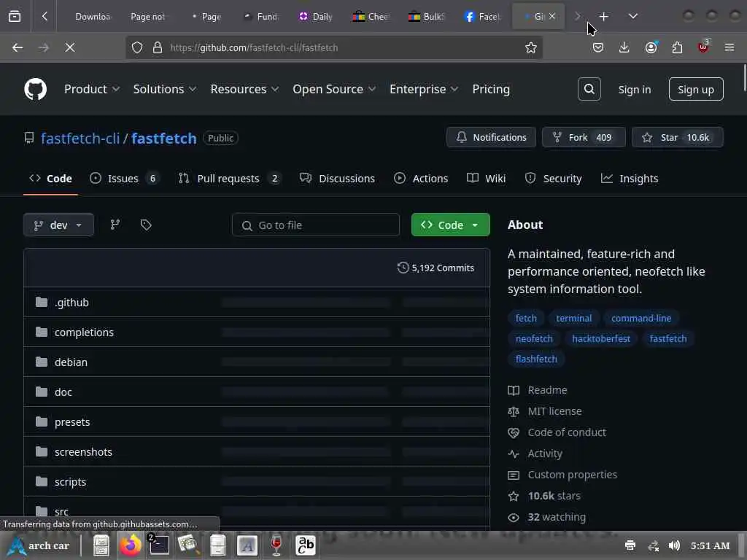Expand the Open Source menu

click(x=334, y=89)
